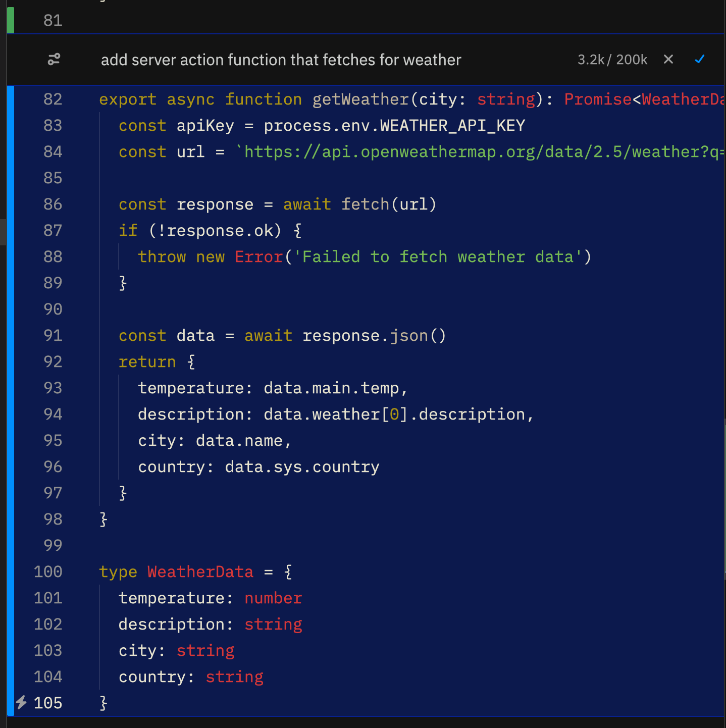Click the number type on line 101
Screen dimensions: 726x728
pos(273,598)
